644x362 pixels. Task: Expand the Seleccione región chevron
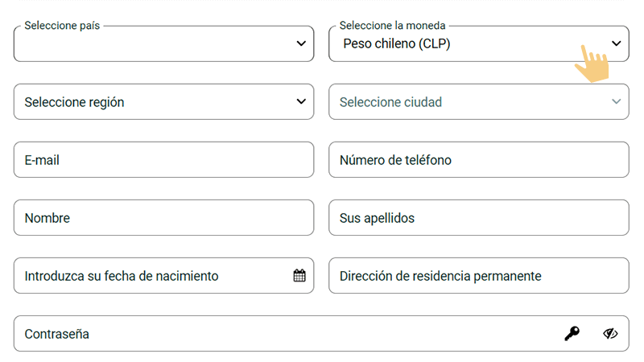301,102
